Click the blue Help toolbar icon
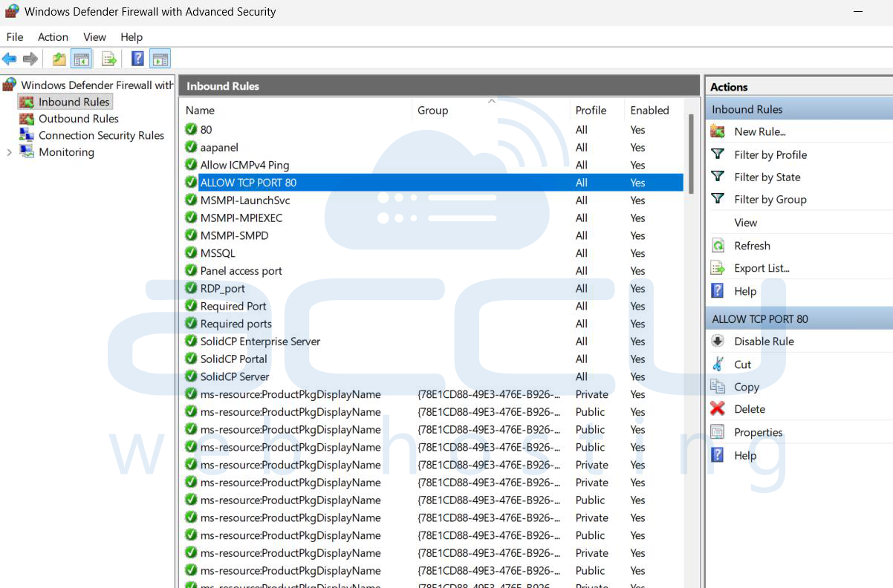This screenshot has width=893, height=588. click(x=137, y=59)
